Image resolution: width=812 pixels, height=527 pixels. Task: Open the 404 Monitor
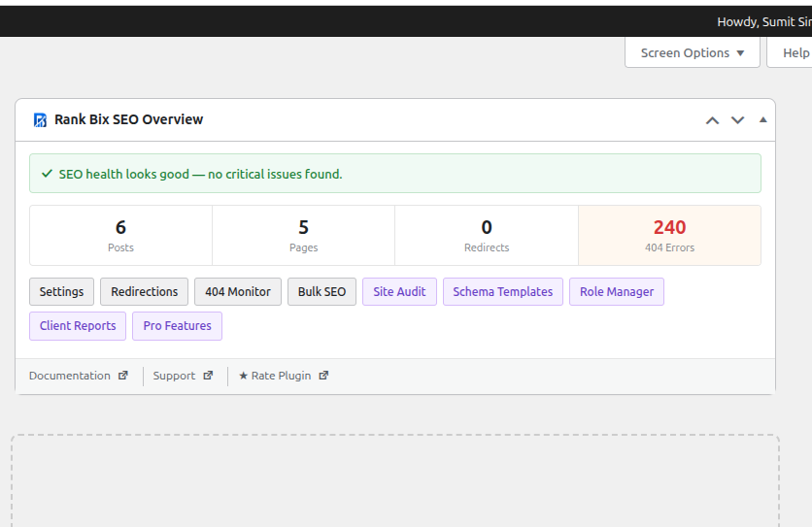point(238,291)
